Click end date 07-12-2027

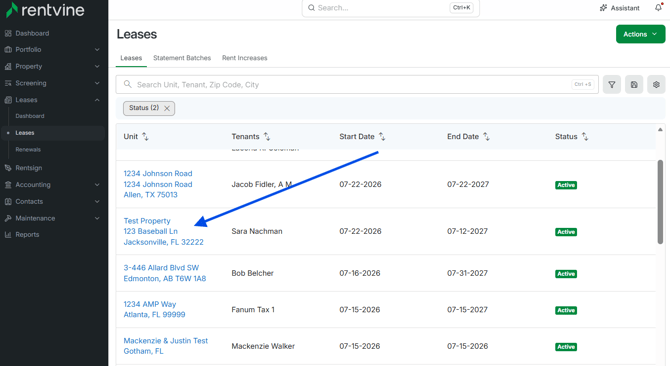(467, 231)
